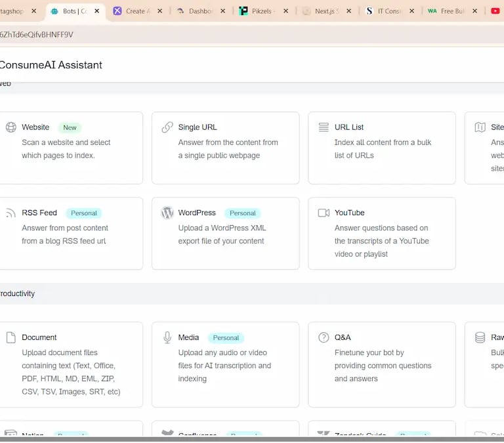Click the Website globe icon
The image size is (504, 443).
[x=11, y=127]
